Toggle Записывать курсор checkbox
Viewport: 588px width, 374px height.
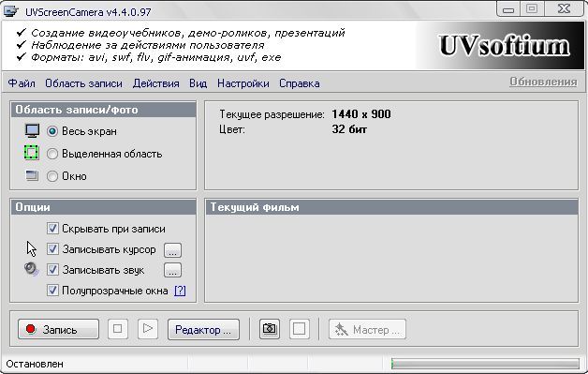[x=52, y=249]
